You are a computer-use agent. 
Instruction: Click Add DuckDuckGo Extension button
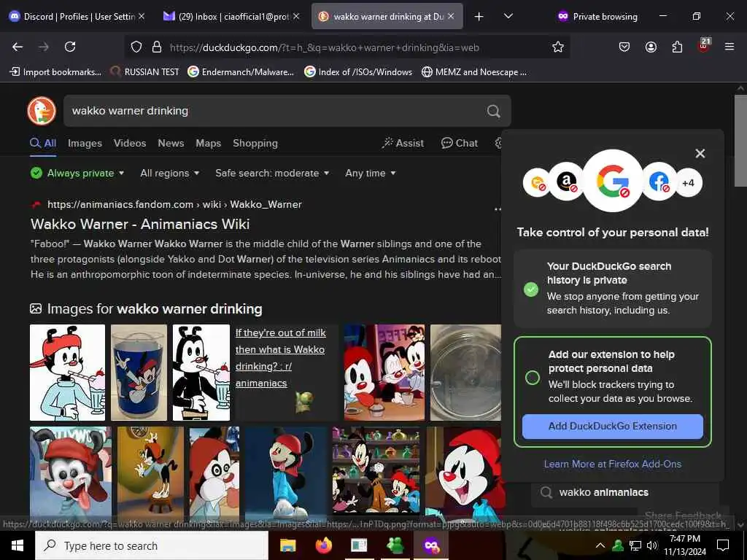click(x=613, y=426)
